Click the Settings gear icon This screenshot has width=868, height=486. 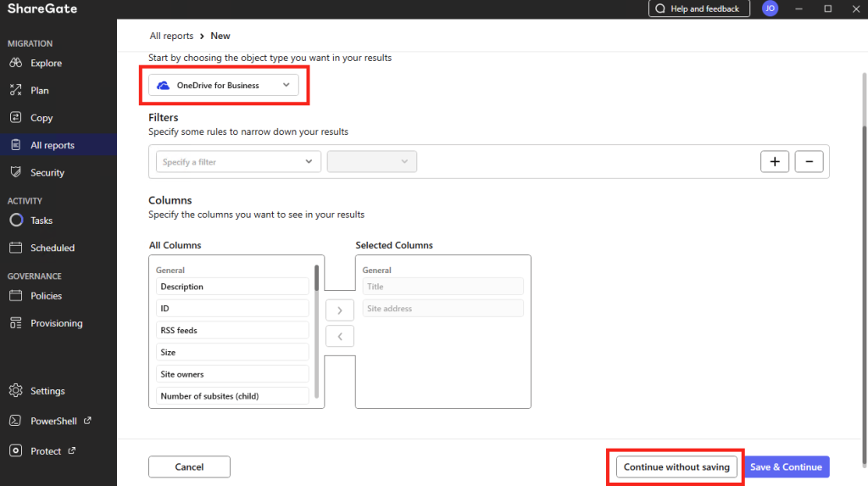[x=15, y=391]
